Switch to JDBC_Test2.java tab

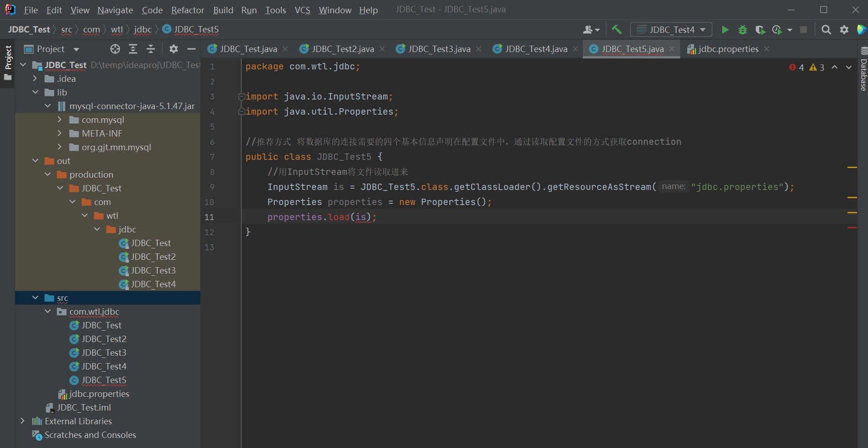342,49
